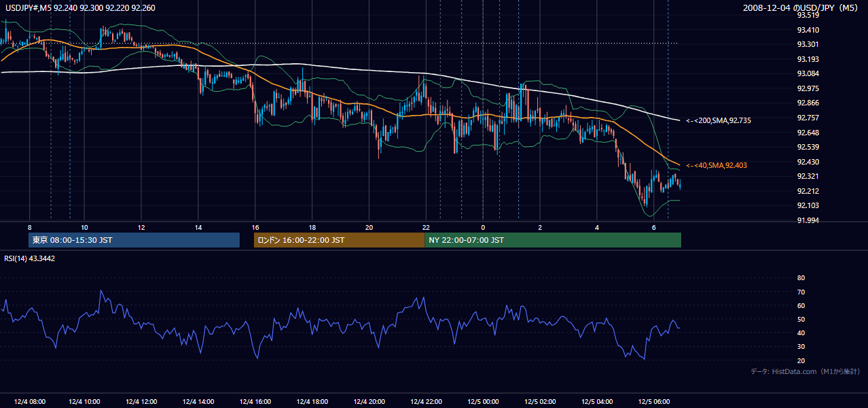Click price axis value 93.193
The height and width of the screenshot is (408, 868).
coord(808,59)
